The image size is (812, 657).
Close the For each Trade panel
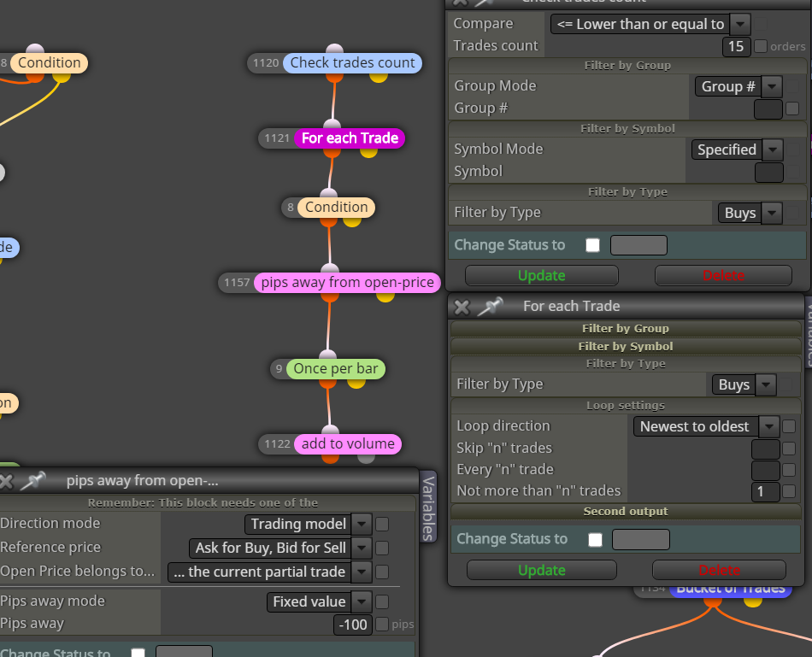click(462, 308)
